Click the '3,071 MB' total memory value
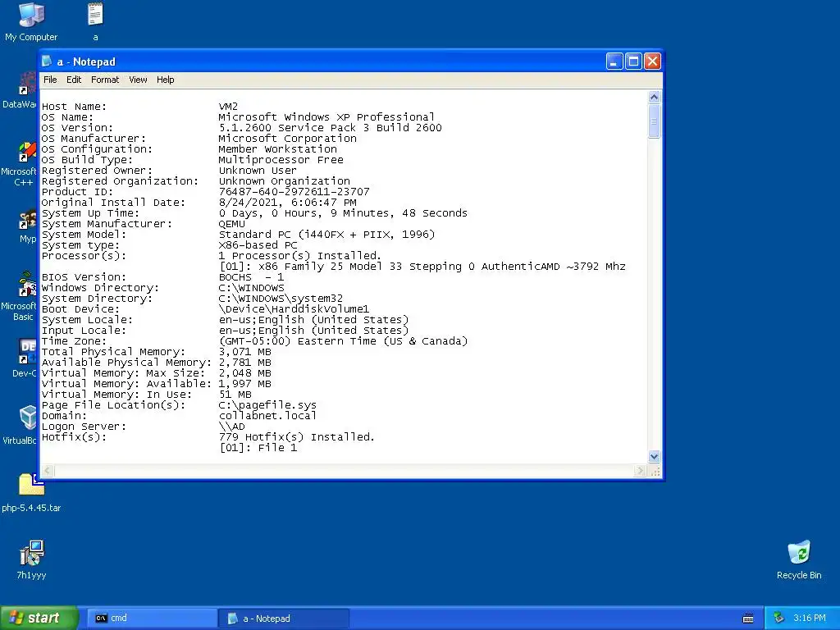The image size is (840, 630). pyautogui.click(x=244, y=352)
